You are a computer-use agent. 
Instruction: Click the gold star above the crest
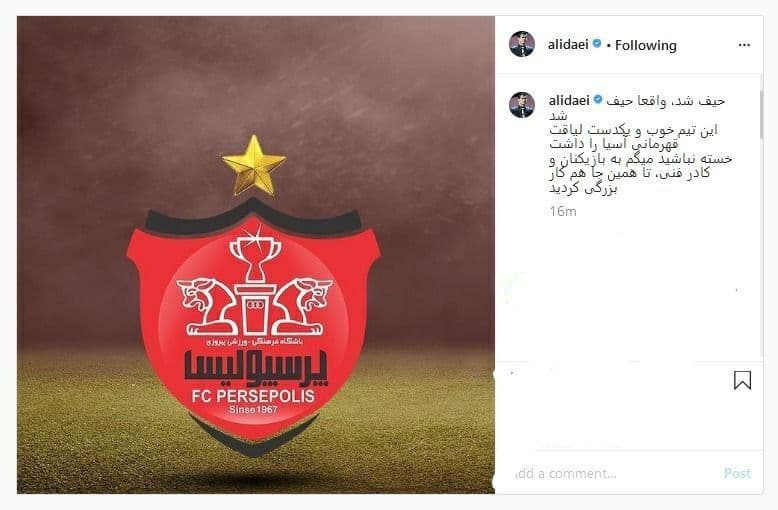coord(254,165)
